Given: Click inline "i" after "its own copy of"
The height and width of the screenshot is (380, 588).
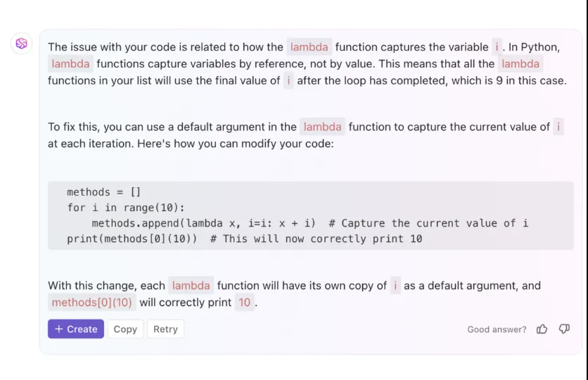Looking at the screenshot, I should 395,286.
